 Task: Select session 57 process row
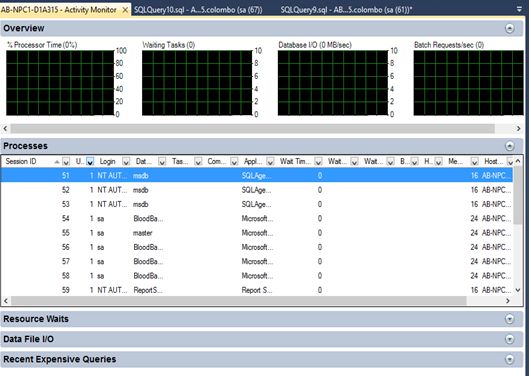[x=256, y=261]
